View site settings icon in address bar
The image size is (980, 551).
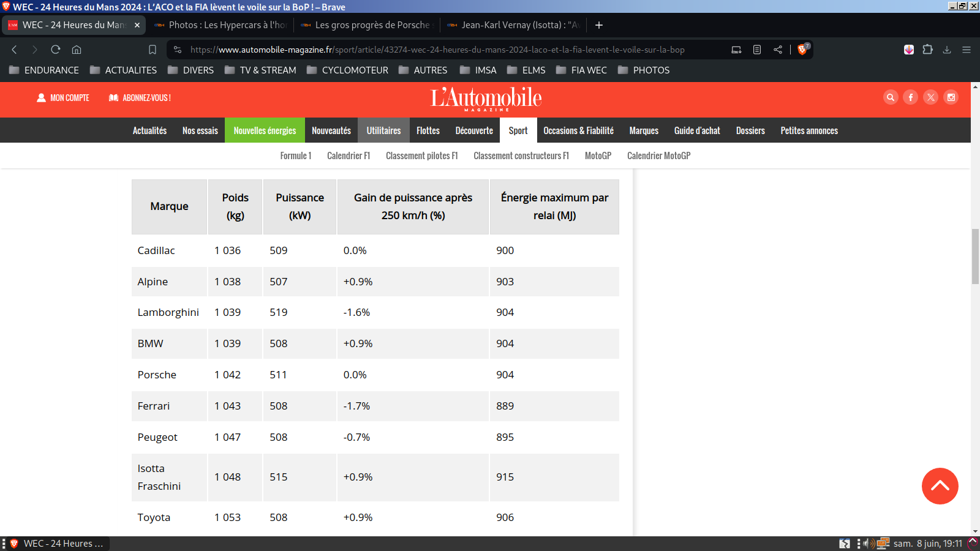(x=178, y=50)
